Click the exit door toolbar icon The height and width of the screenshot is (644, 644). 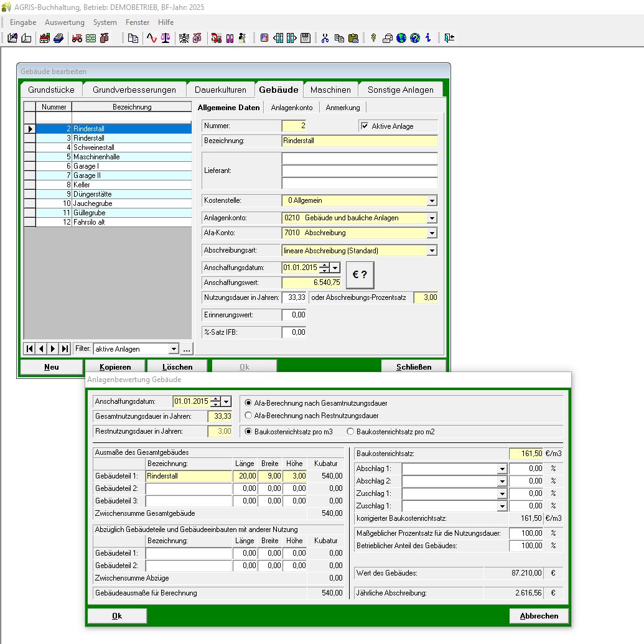[x=449, y=38]
